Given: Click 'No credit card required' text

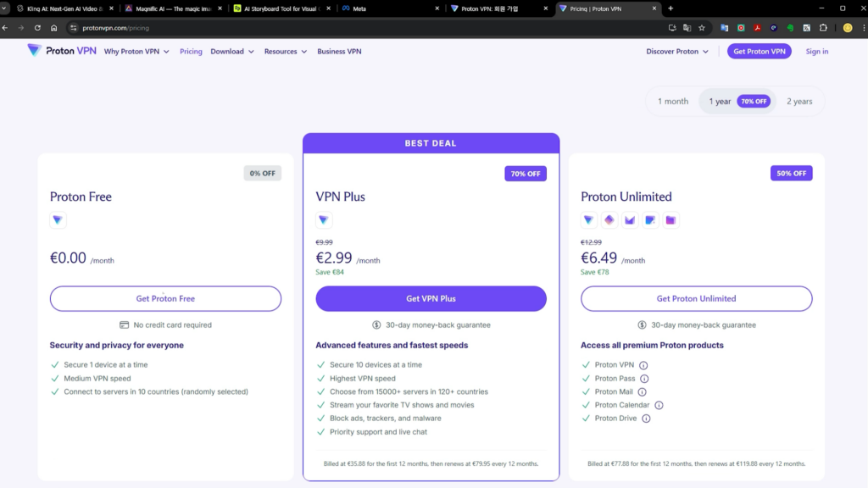Looking at the screenshot, I should coord(172,325).
